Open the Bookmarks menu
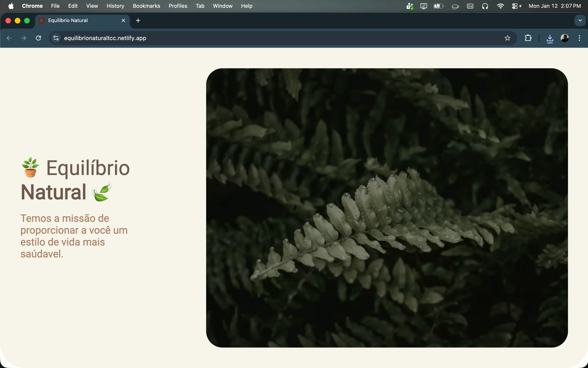This screenshot has height=368, width=588. click(146, 6)
